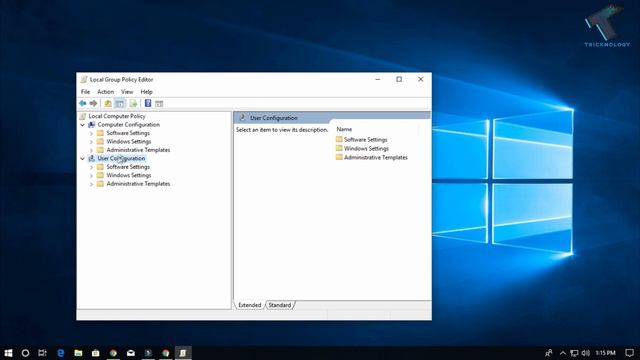The width and height of the screenshot is (640, 360).
Task: Click the Up one level toolbar icon
Action: click(x=108, y=104)
